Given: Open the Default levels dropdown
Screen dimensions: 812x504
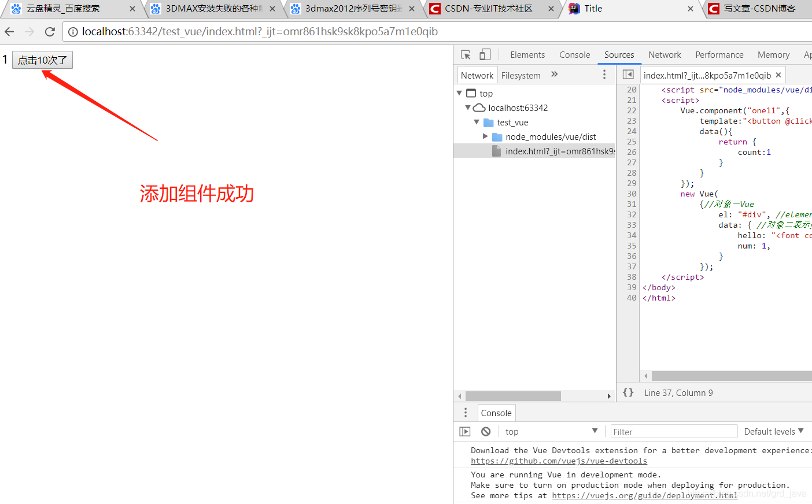Looking at the screenshot, I should (x=774, y=431).
